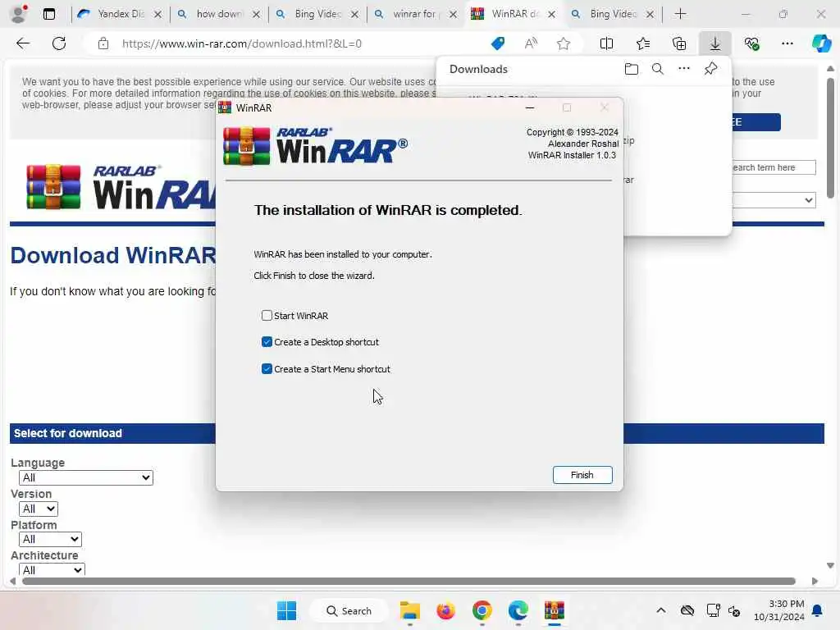Switch to 'how down' search tab
Viewport: 840px width, 630px height.
[x=219, y=14]
